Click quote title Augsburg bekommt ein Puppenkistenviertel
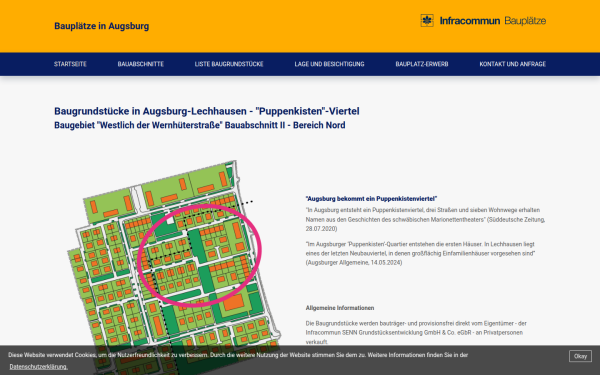This screenshot has height=375, width=600. [371, 199]
